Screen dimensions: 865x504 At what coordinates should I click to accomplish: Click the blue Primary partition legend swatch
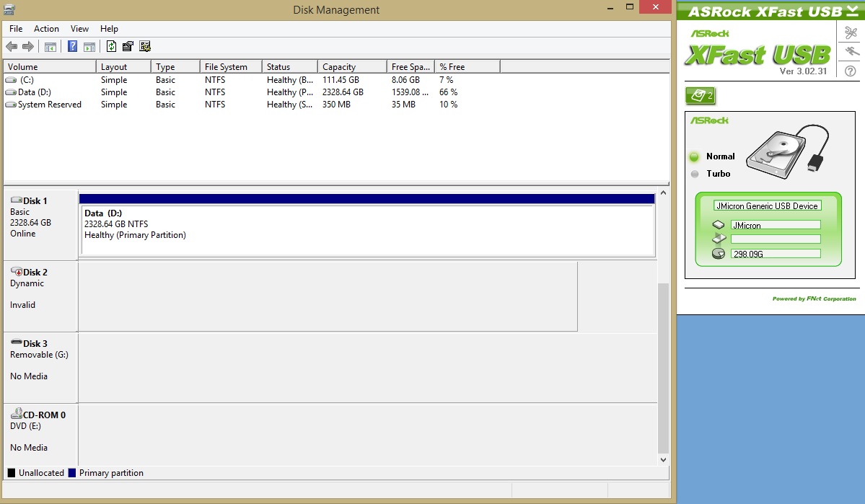(x=71, y=473)
